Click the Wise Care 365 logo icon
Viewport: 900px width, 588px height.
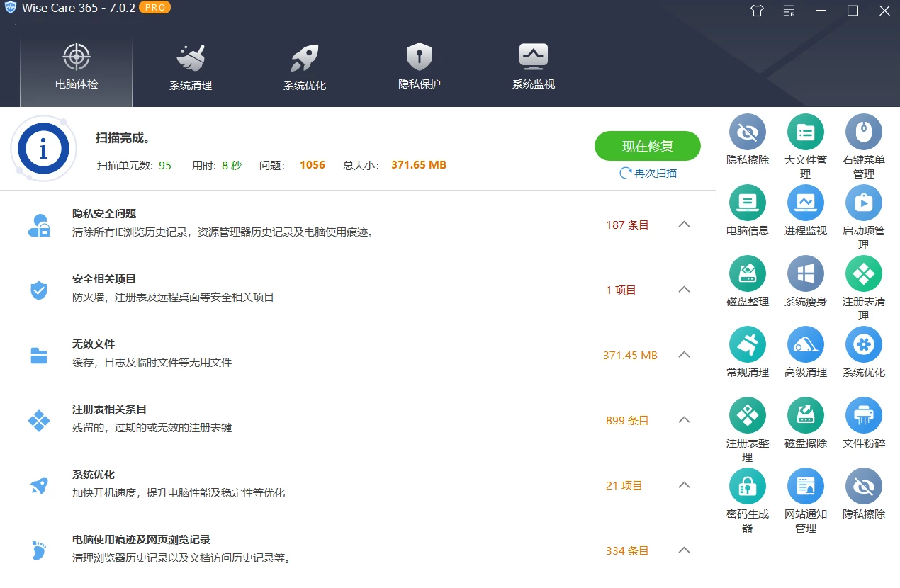click(x=10, y=8)
